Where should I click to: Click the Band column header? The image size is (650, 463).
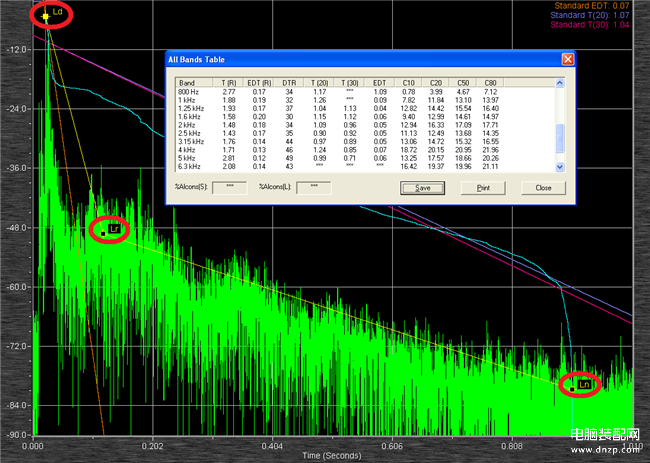pos(187,82)
